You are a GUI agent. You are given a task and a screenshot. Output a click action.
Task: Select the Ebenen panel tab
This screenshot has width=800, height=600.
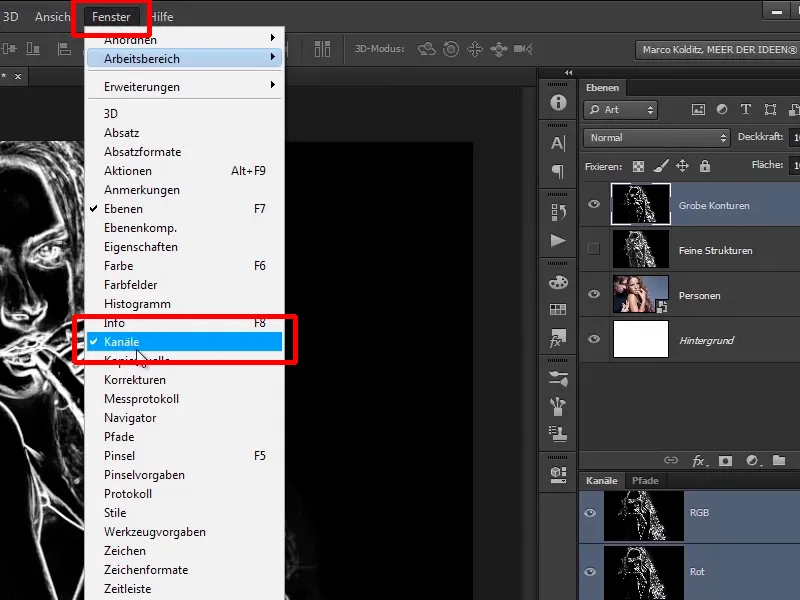[602, 88]
